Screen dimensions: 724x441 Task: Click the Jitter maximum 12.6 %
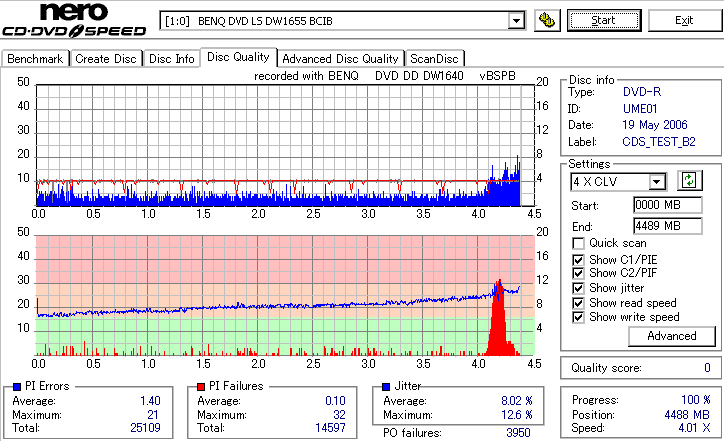517,415
